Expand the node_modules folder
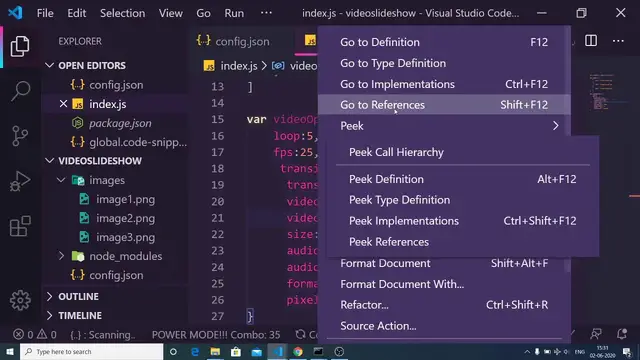Image resolution: width=640 pixels, height=360 pixels. 61,256
